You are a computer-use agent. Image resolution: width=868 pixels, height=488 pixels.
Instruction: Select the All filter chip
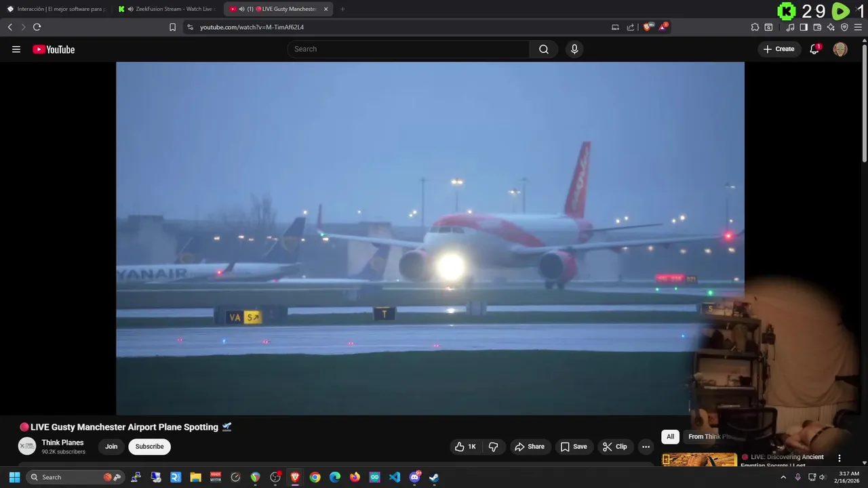(x=670, y=436)
